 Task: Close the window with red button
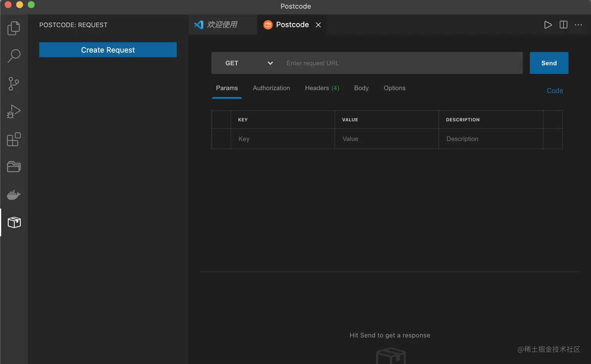[x=8, y=5]
